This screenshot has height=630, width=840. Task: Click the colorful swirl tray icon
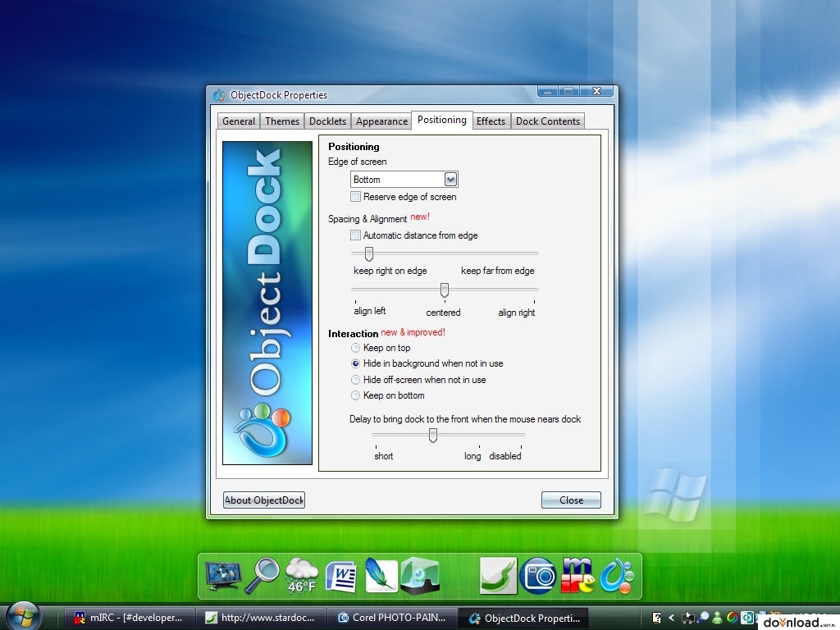(733, 618)
